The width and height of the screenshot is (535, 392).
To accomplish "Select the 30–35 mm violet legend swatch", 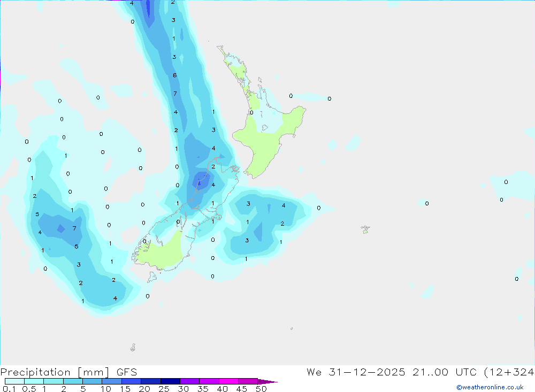I will tap(190, 381).
